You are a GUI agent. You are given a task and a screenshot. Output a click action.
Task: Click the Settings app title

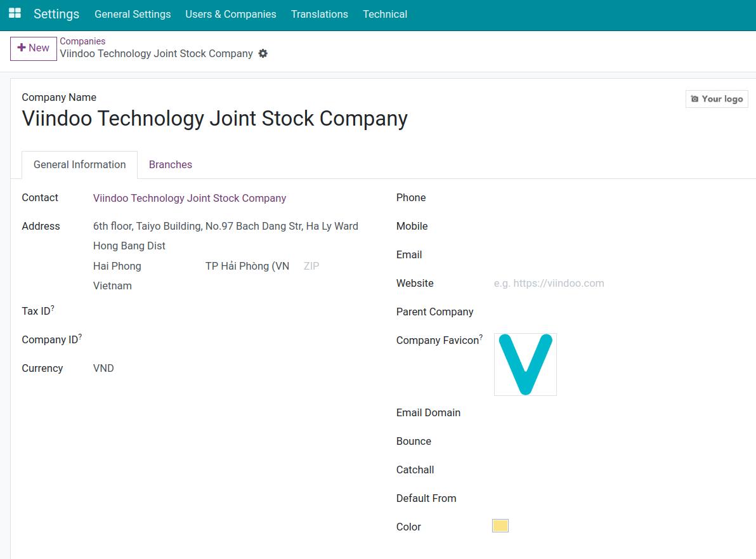click(56, 14)
